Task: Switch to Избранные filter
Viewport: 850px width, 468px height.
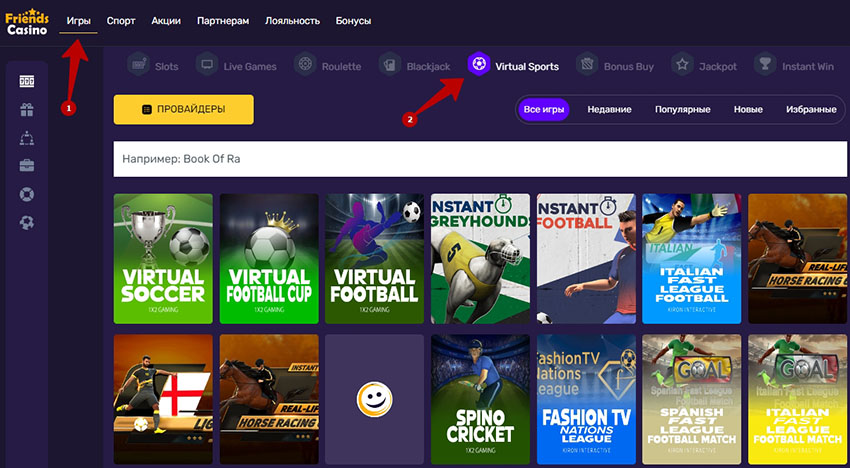Action: (811, 110)
